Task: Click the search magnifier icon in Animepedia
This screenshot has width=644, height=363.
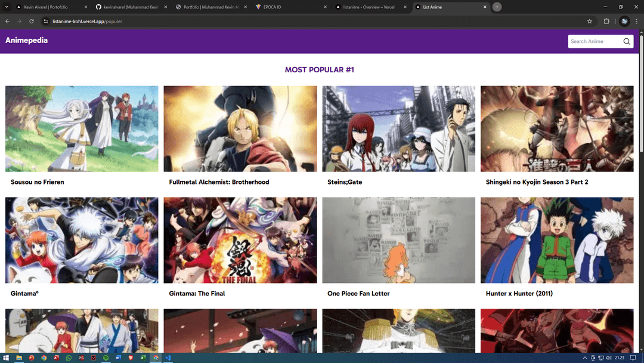Action: (x=626, y=42)
